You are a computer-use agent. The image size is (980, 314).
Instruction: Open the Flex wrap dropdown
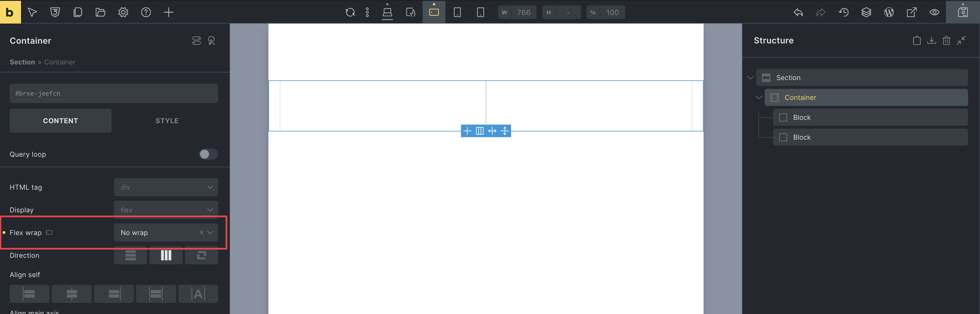click(166, 232)
